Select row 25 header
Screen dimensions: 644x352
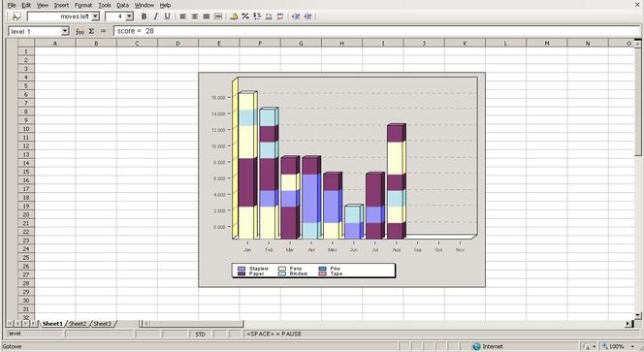26,258
